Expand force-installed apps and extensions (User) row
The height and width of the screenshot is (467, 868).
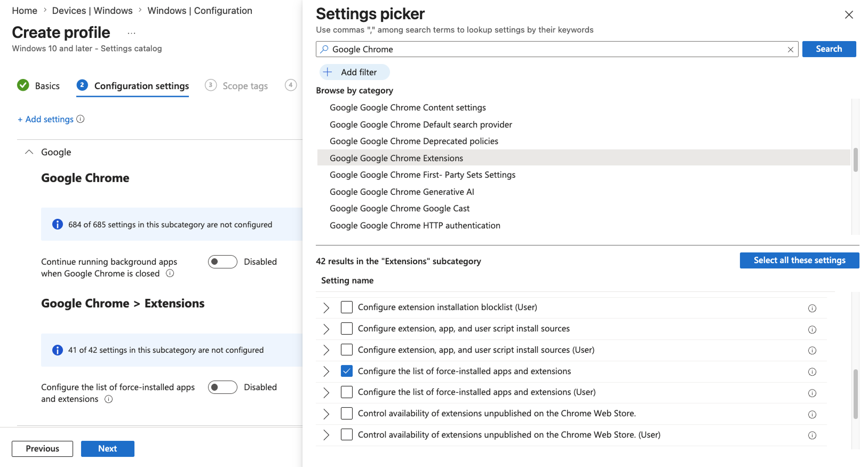click(327, 392)
